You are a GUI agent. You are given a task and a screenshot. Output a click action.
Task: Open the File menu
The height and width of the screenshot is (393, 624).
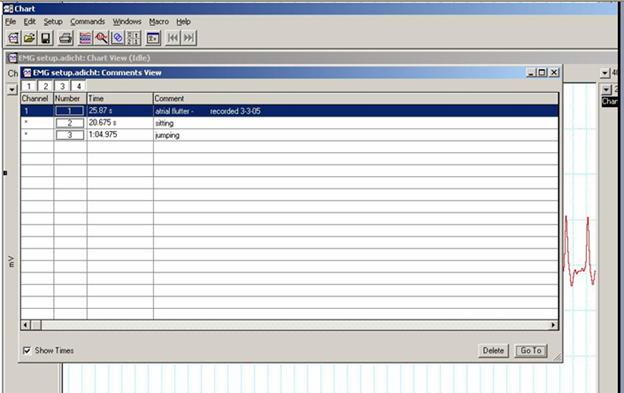click(11, 21)
